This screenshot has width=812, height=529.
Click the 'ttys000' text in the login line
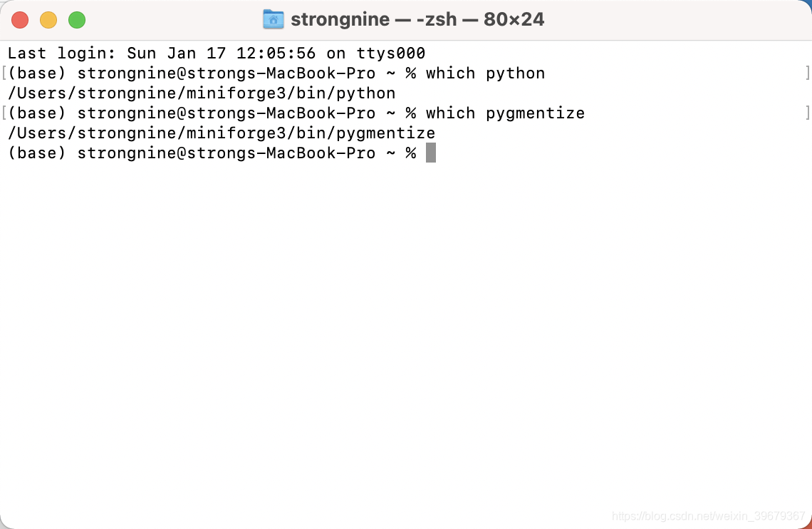pyautogui.click(x=391, y=53)
